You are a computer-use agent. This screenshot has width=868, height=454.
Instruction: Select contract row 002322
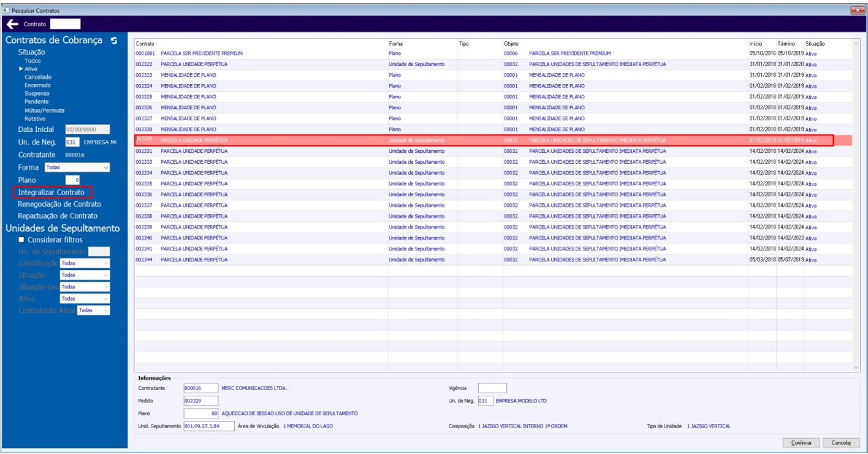coord(493,64)
